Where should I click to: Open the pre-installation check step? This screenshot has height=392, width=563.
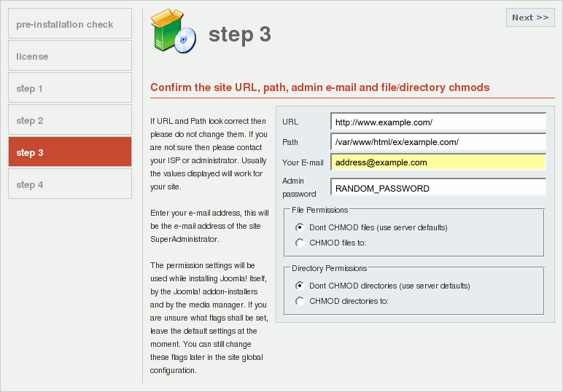70,23
